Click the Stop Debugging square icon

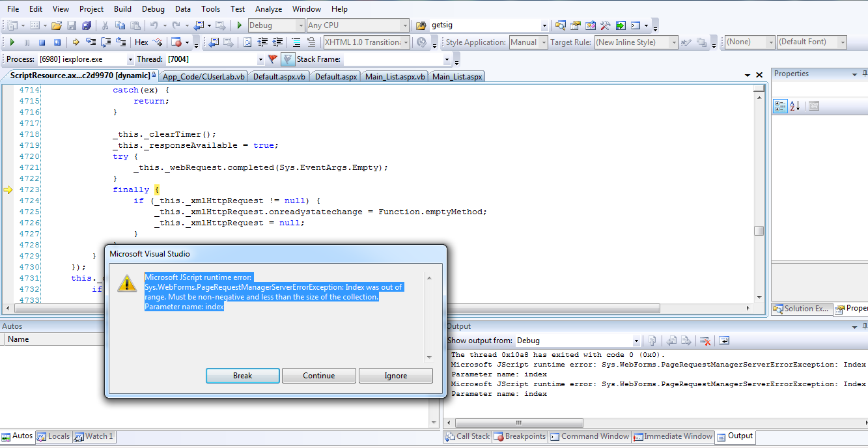pos(42,42)
